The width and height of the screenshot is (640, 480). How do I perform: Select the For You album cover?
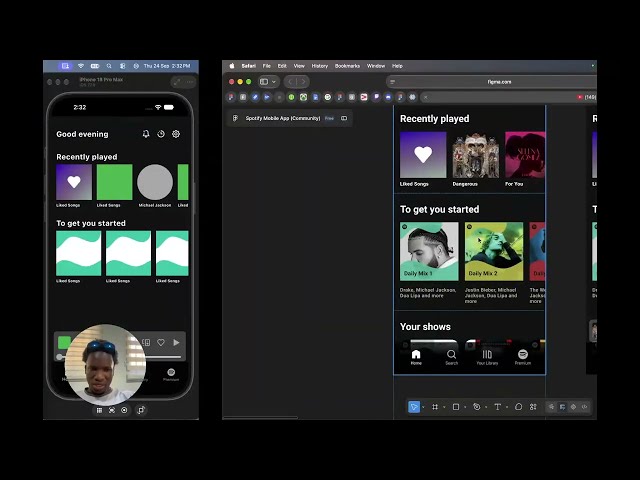(525, 155)
